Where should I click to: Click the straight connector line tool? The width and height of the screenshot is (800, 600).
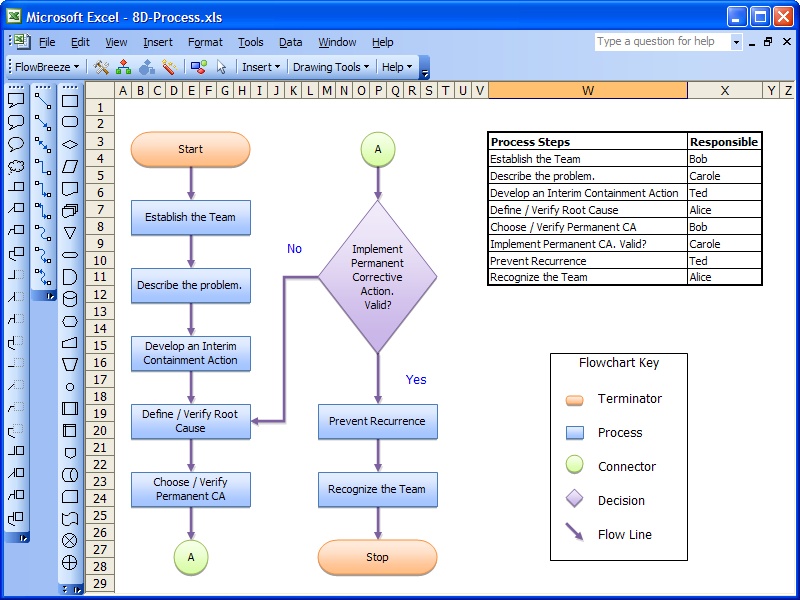coord(43,100)
